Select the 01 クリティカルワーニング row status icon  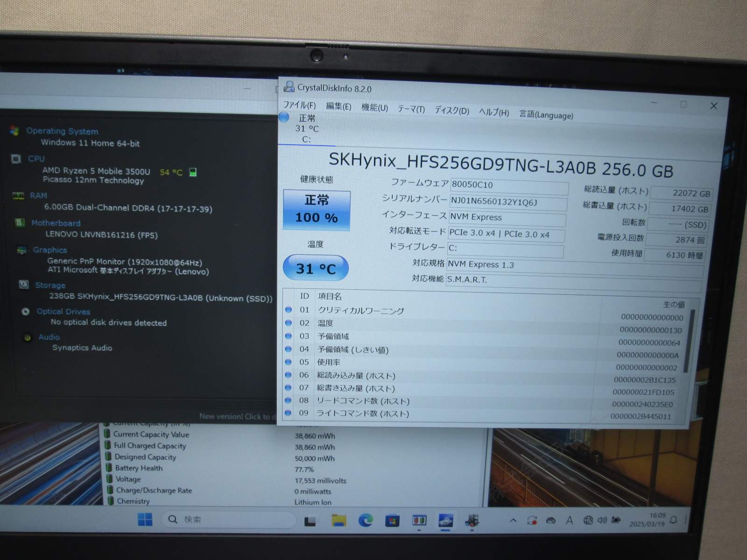pyautogui.click(x=289, y=309)
